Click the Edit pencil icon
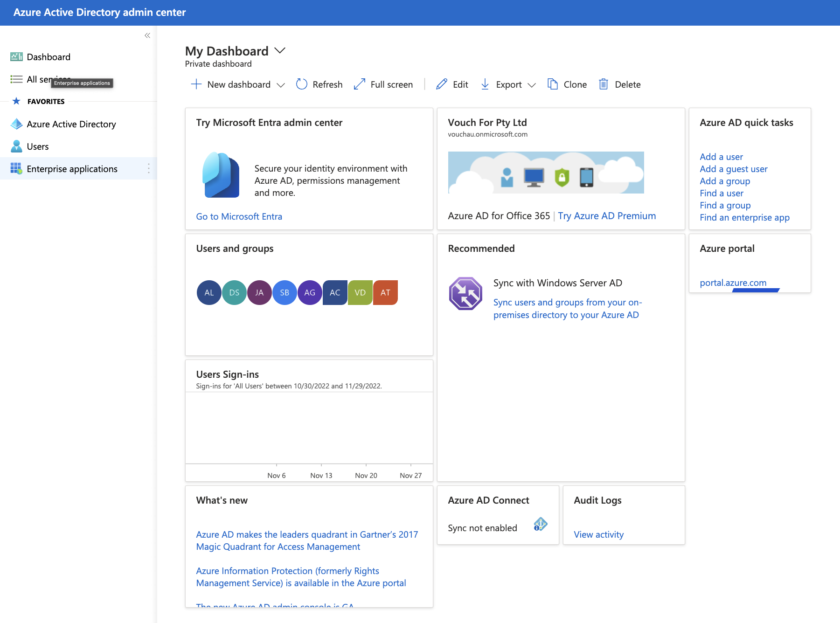The height and width of the screenshot is (623, 840). [x=442, y=84]
